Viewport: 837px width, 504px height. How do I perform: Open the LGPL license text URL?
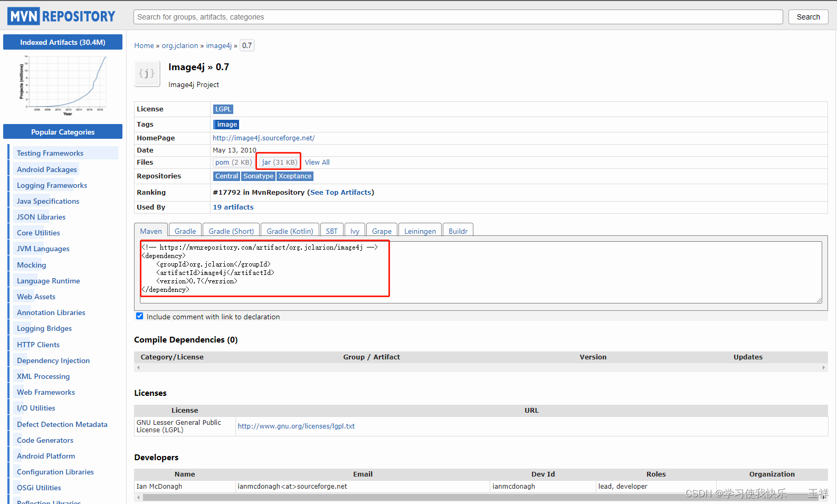296,426
